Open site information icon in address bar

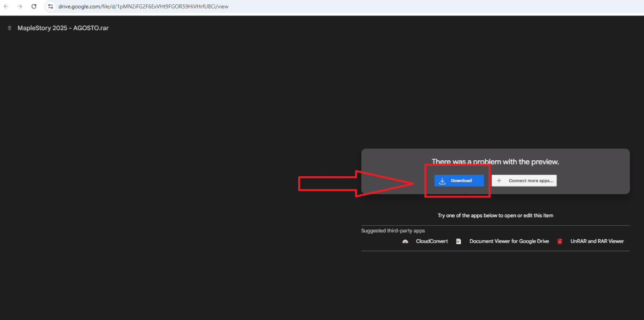tap(50, 7)
